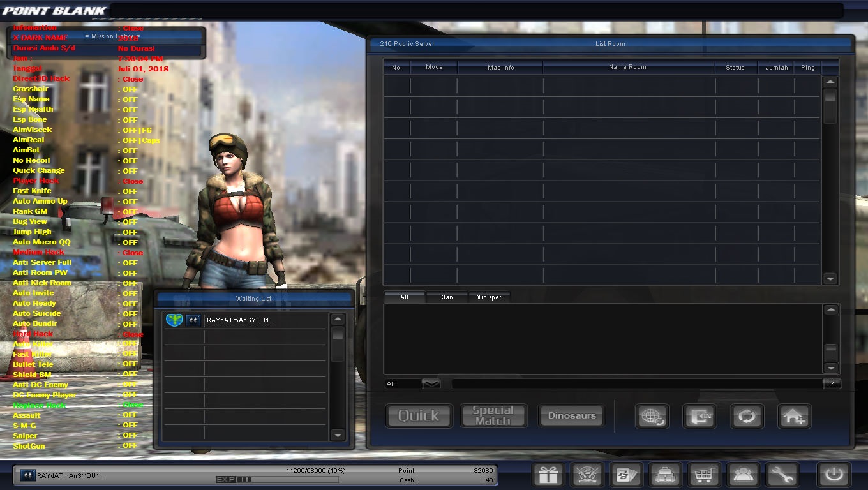Image resolution: width=868 pixels, height=490 pixels.
Task: Click the Cash value 140
Action: click(488, 480)
